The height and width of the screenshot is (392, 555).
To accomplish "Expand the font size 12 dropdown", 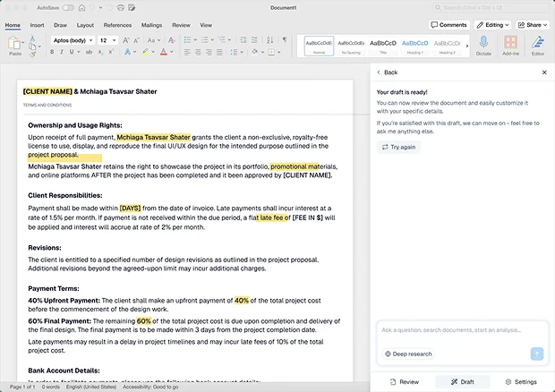I will point(107,40).
